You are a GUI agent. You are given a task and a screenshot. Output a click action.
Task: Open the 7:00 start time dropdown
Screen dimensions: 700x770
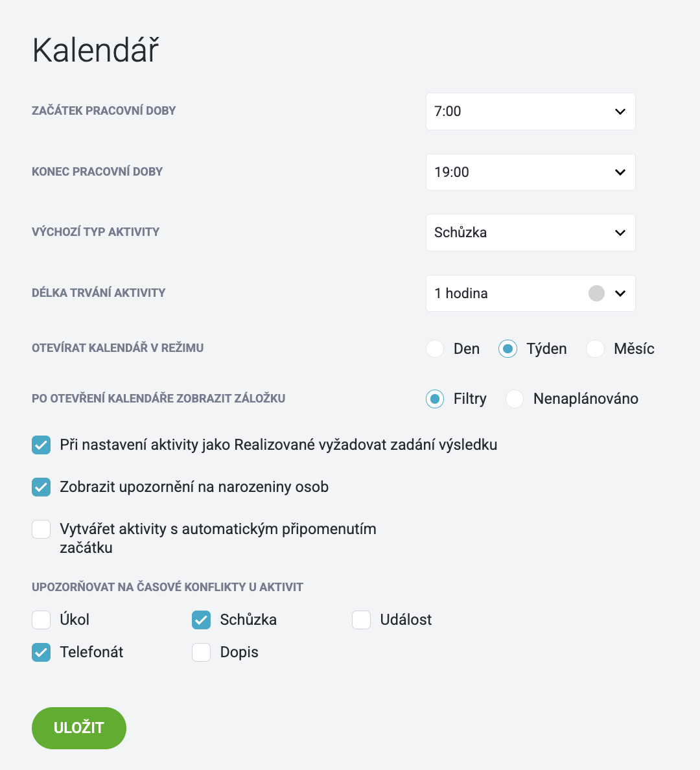pos(531,111)
